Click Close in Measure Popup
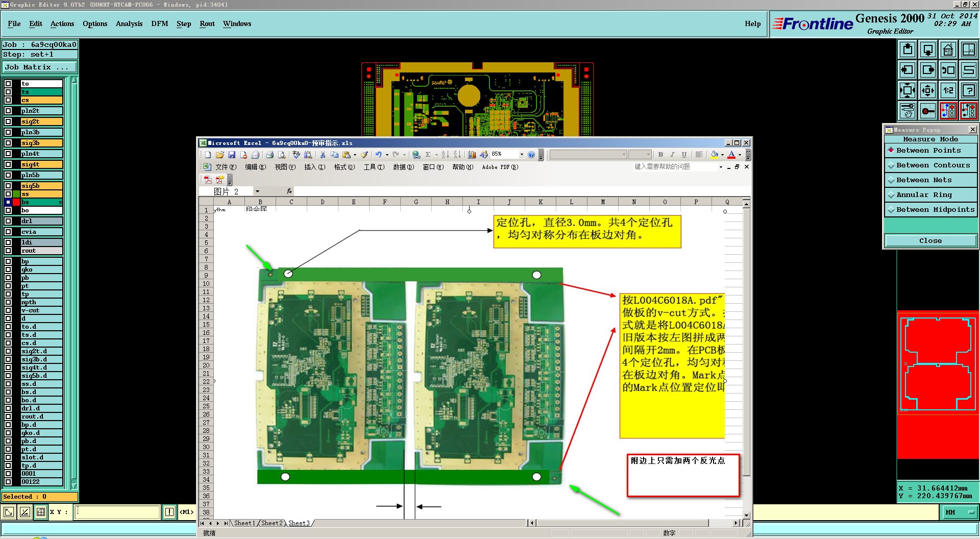The height and width of the screenshot is (539, 980). point(930,240)
